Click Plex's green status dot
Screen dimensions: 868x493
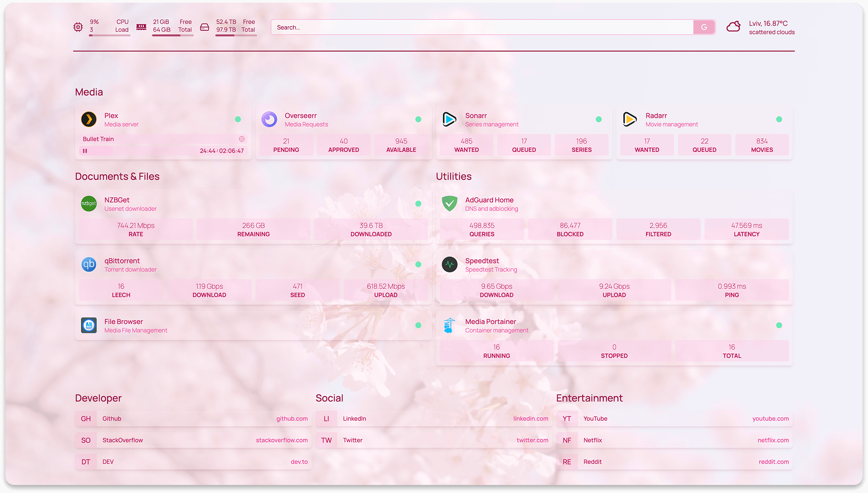(x=238, y=119)
